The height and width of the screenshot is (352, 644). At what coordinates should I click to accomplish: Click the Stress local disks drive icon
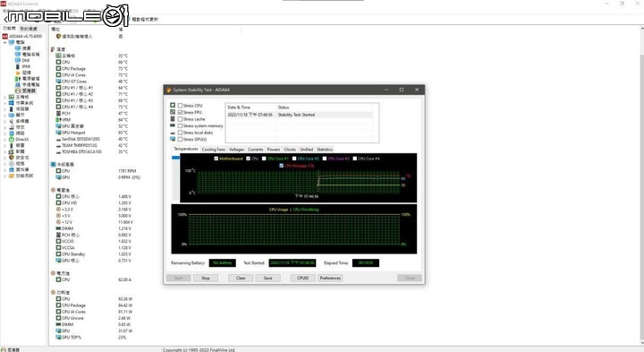[x=173, y=133]
